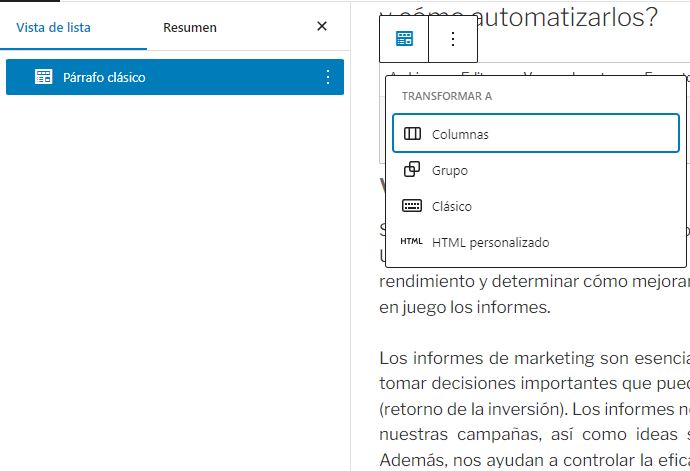Click the Grupo group icon
Image resolution: width=690 pixels, height=471 pixels.
[x=412, y=170]
